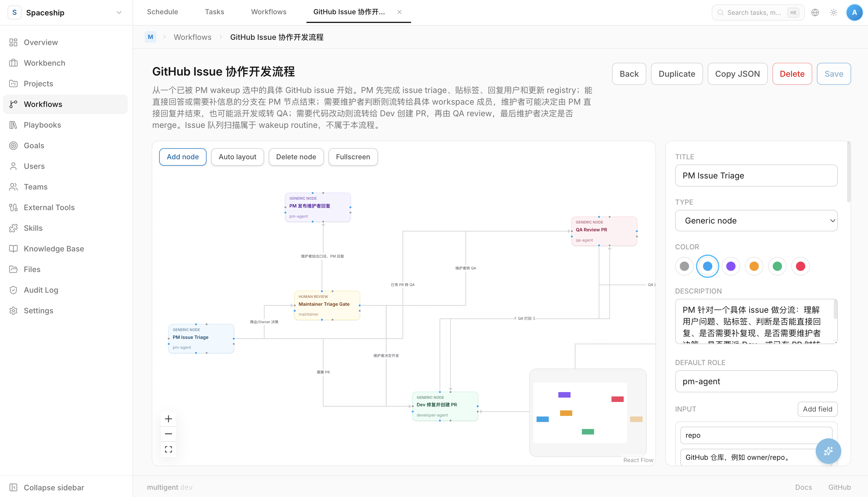Open the GitHub footer link
The height and width of the screenshot is (497, 868).
coord(839,487)
